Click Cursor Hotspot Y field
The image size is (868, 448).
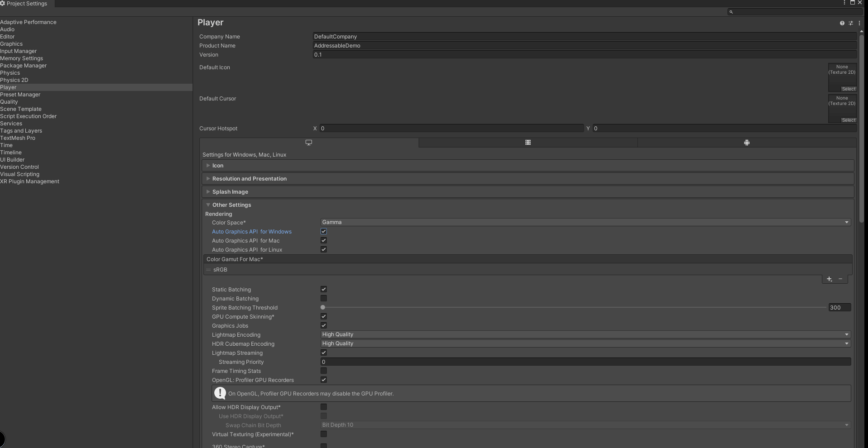click(x=725, y=129)
